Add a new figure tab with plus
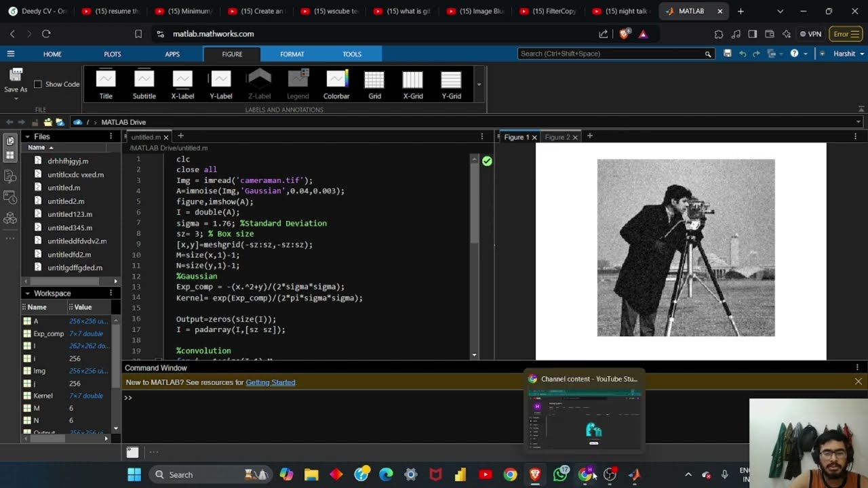 589,136
